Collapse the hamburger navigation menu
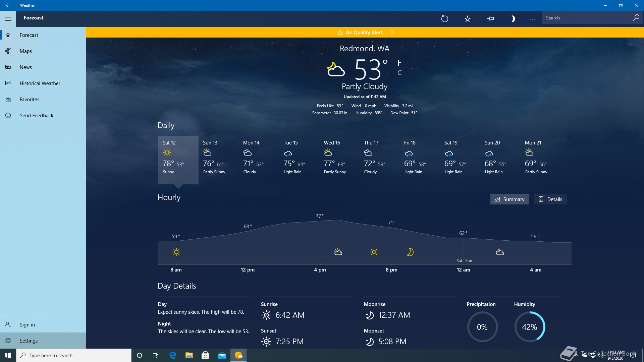 click(8, 19)
